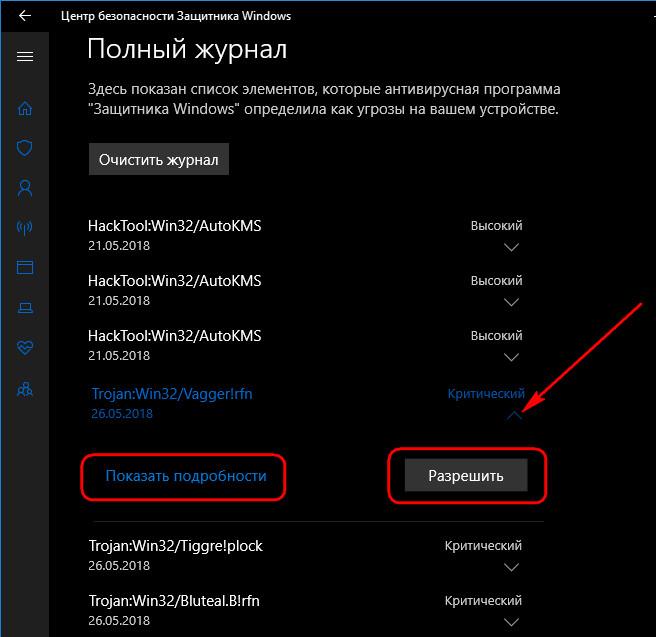Open Family options icon
Screen dimensions: 656x637
click(x=25, y=389)
